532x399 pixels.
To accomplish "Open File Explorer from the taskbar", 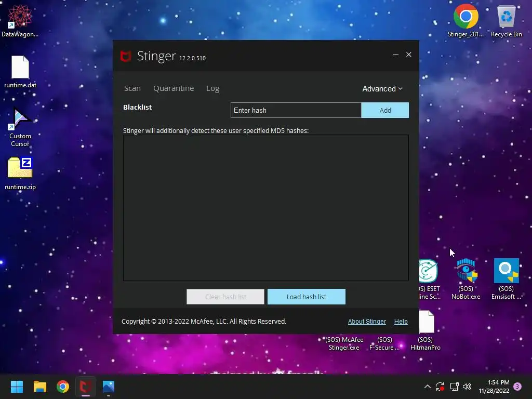I will tap(39, 387).
